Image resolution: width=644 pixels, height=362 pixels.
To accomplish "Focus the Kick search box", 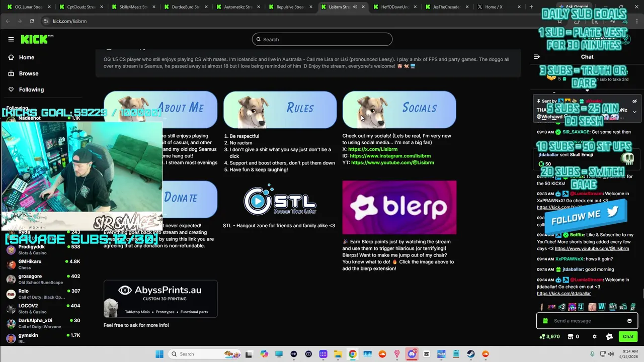I will [x=322, y=39].
